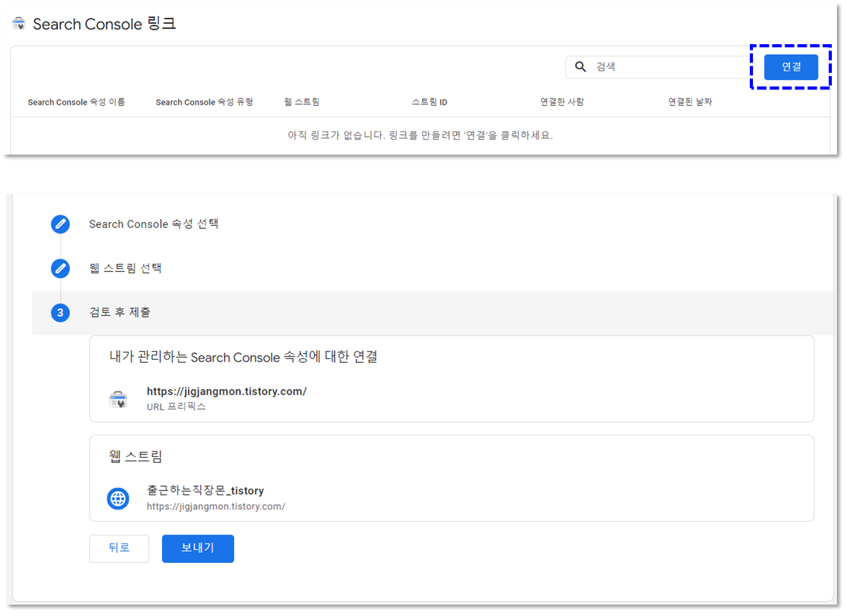Open the Search Console 속성 선택 step
The image size is (847, 616).
(154, 224)
